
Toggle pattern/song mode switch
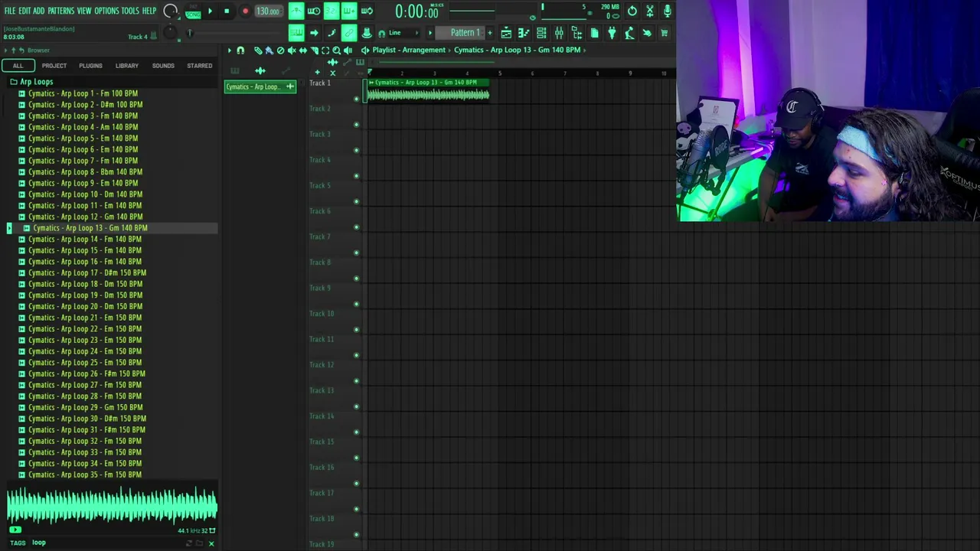pyautogui.click(x=192, y=11)
